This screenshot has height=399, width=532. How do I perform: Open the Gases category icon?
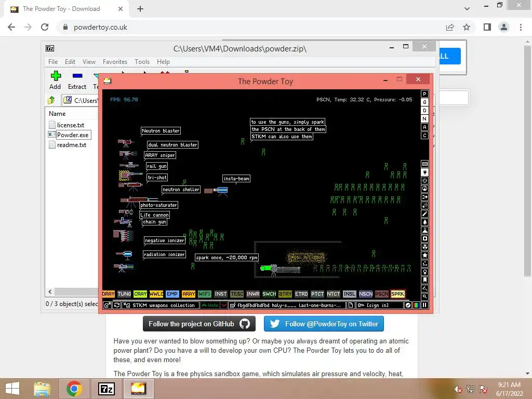pos(424,214)
